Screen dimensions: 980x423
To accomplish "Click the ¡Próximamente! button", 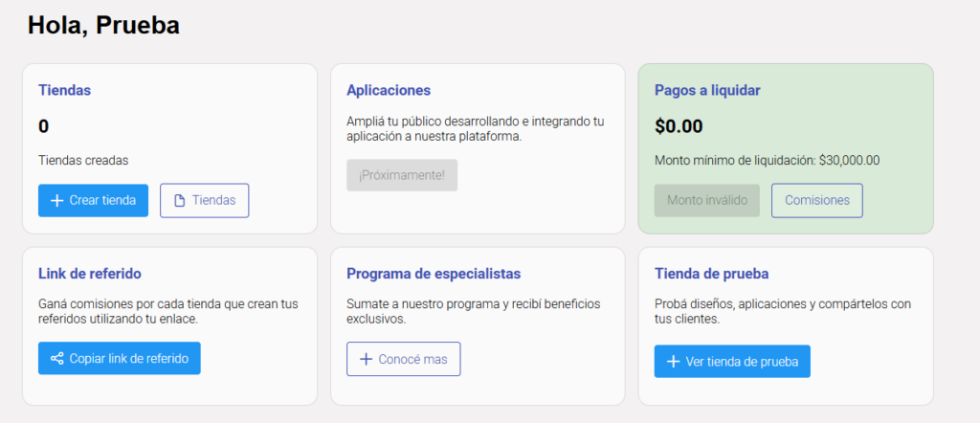I will tap(402, 175).
